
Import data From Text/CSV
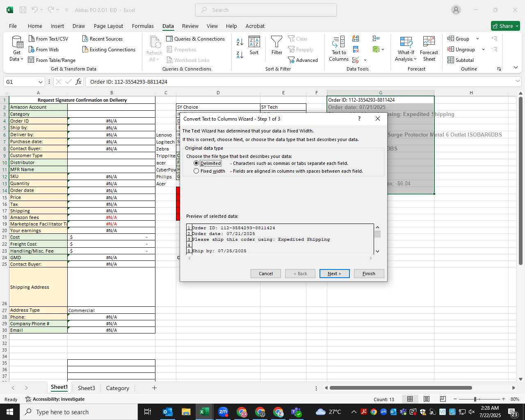(x=48, y=39)
